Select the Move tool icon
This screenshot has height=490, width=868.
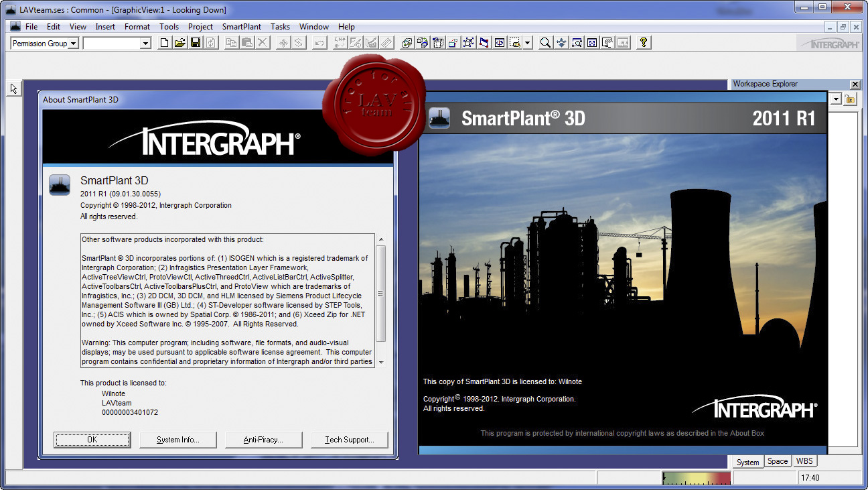pyautogui.click(x=283, y=43)
